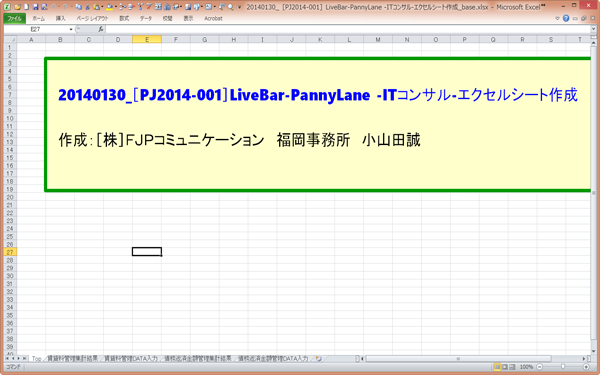
Task: Expand the Name Box dropdown arrow
Action: point(71,29)
